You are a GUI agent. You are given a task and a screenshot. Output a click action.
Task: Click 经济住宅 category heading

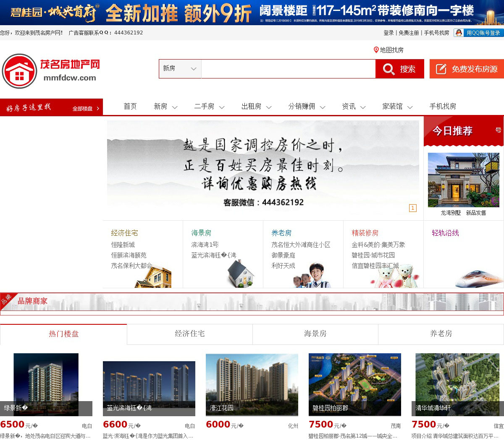[x=124, y=233]
